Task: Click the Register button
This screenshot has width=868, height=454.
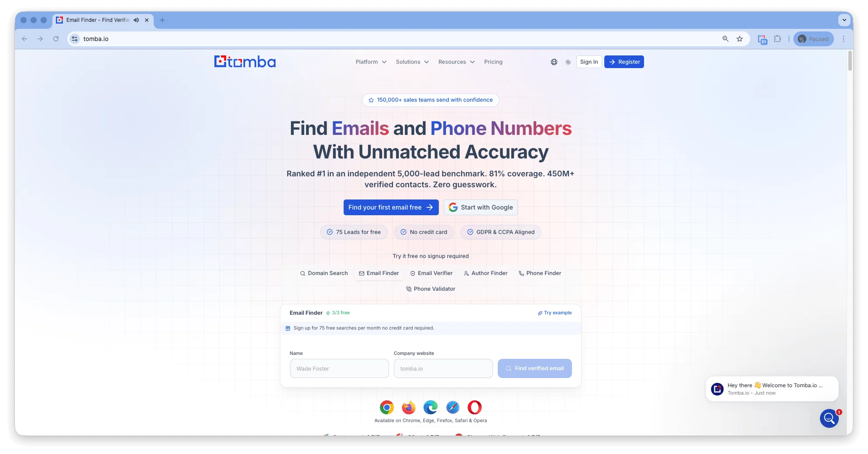Action: click(624, 62)
